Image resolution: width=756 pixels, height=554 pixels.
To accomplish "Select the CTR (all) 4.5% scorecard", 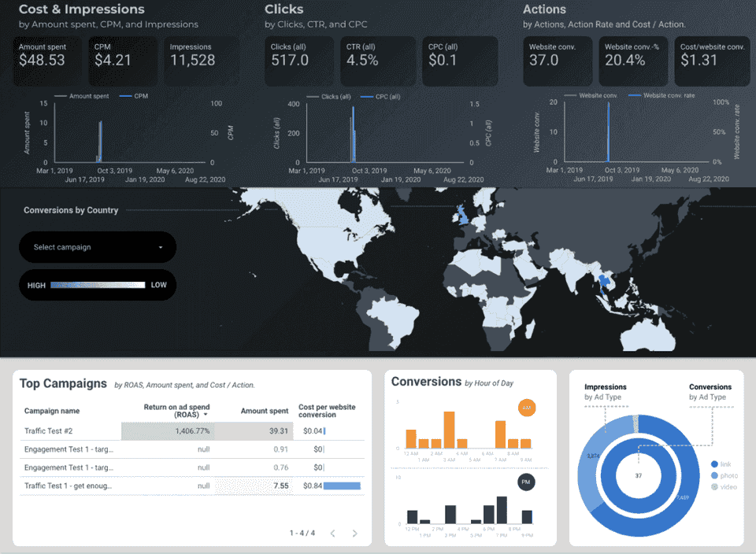I will point(377,61).
